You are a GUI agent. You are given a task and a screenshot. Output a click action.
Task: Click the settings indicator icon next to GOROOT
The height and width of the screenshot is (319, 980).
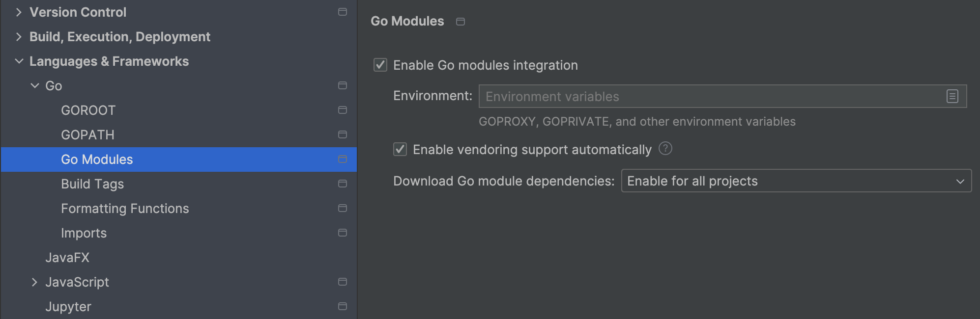pos(343,110)
